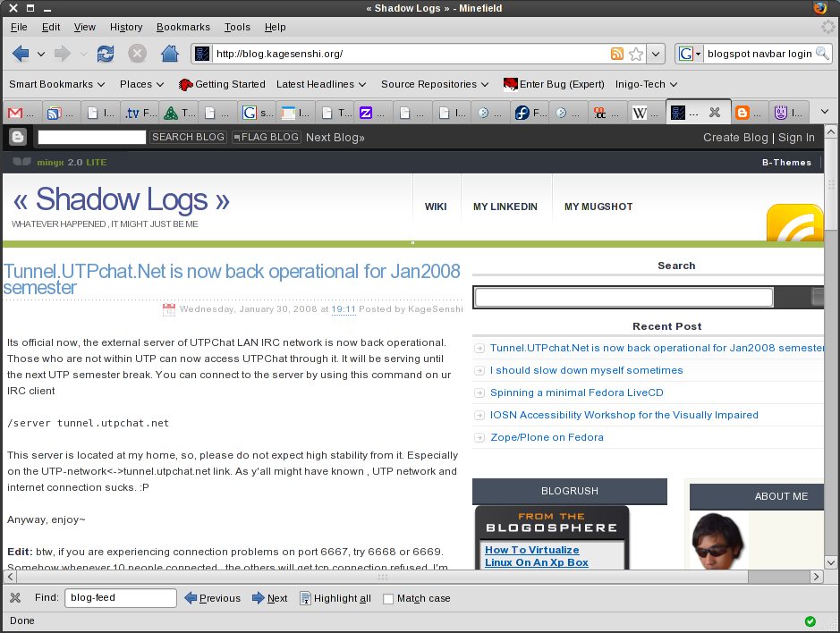The width and height of the screenshot is (840, 633).
Task: Expand the Smart Bookmarks folder
Action: [x=56, y=84]
